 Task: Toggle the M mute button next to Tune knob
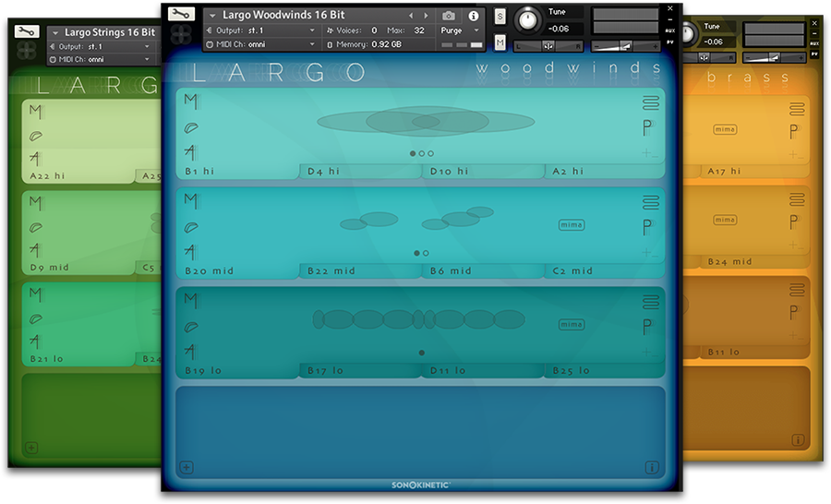coord(500,42)
